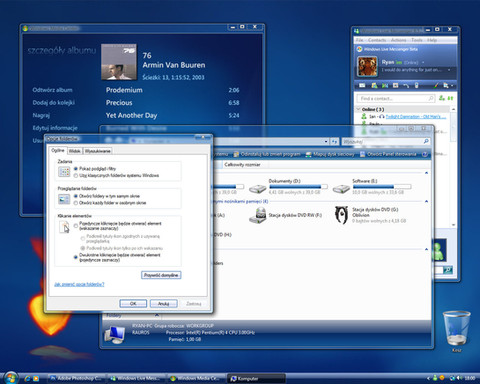Open the Contacts menu in Messenger
This screenshot has height=384, width=480.
click(x=377, y=40)
